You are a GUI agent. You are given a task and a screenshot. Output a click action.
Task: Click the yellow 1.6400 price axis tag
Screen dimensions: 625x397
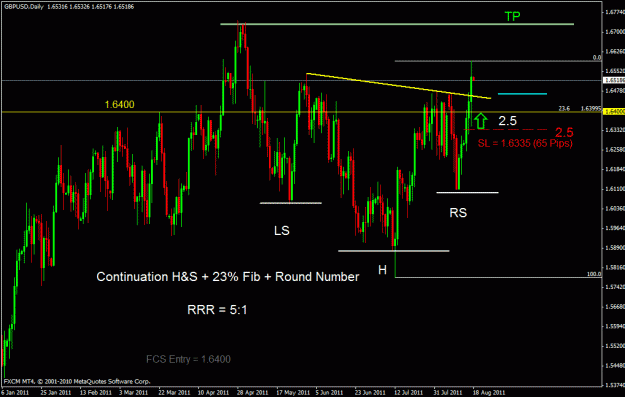[613, 112]
